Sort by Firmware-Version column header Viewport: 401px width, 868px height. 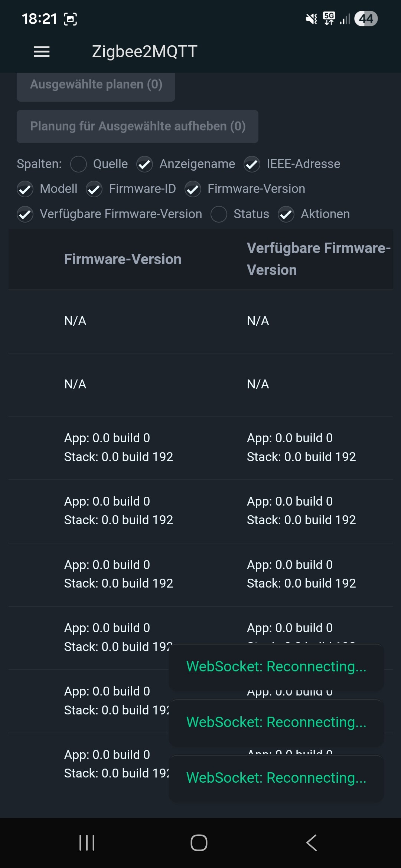[x=123, y=259]
